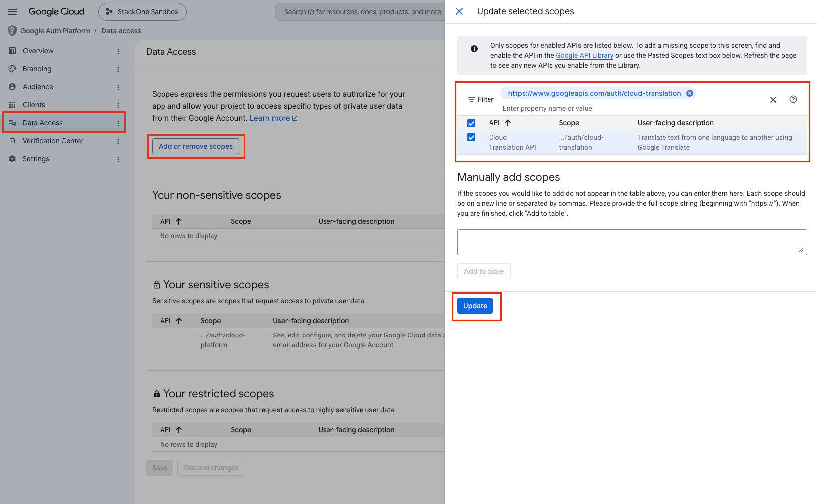Click the Save button in Data Access
This screenshot has width=817, height=504.
(160, 468)
